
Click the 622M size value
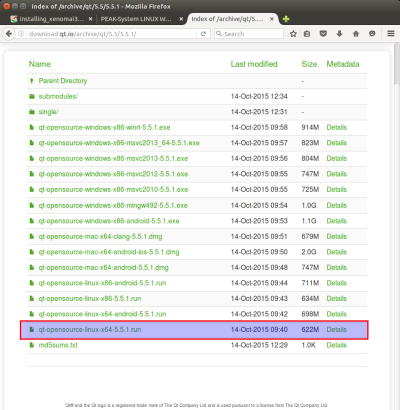310,329
